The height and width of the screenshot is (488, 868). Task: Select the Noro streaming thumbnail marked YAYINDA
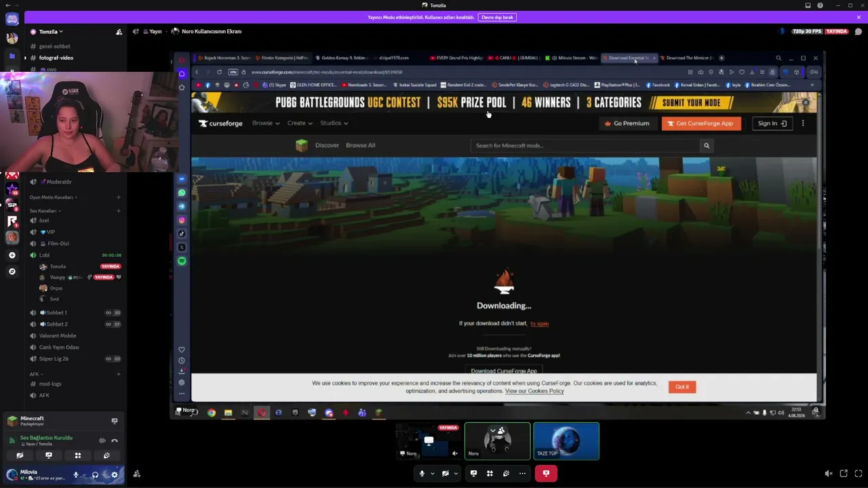coord(429,441)
